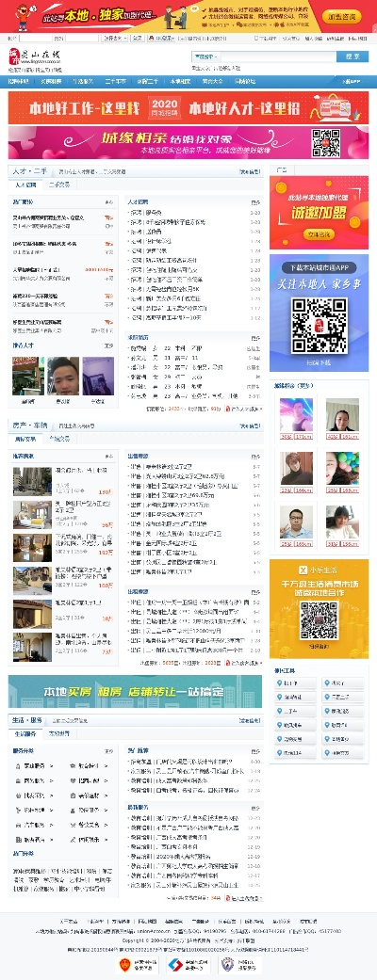
Task: Click the 加盟咨询 button in top banner
Action: point(342,17)
